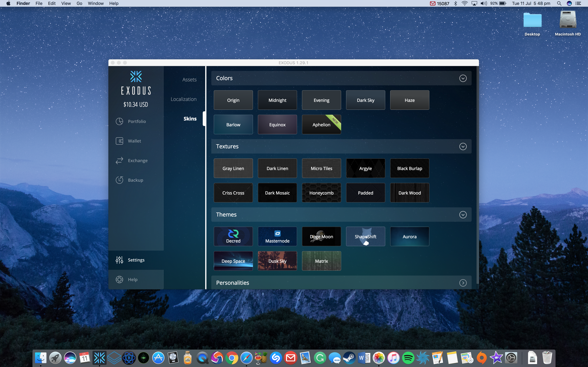
Task: Select the Aphelion color skin
Action: pos(321,124)
